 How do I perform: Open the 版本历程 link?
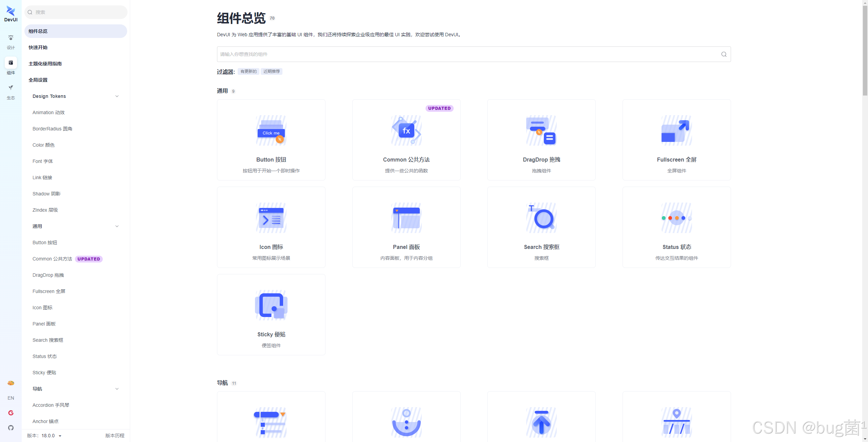tap(115, 436)
